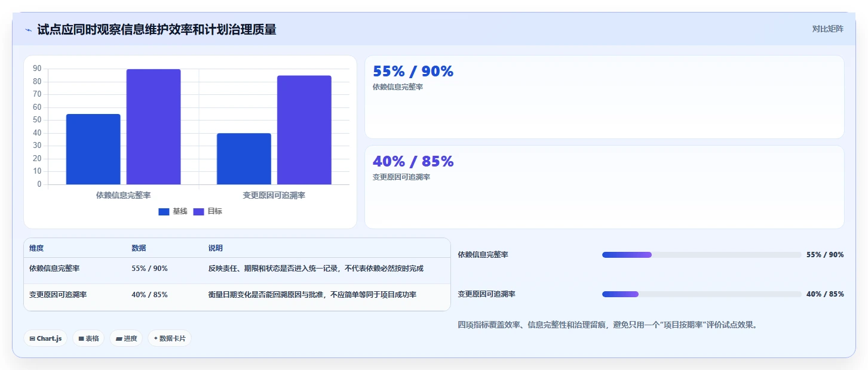Click the 表格 tag chip
This screenshot has width=868, height=370.
(x=88, y=338)
